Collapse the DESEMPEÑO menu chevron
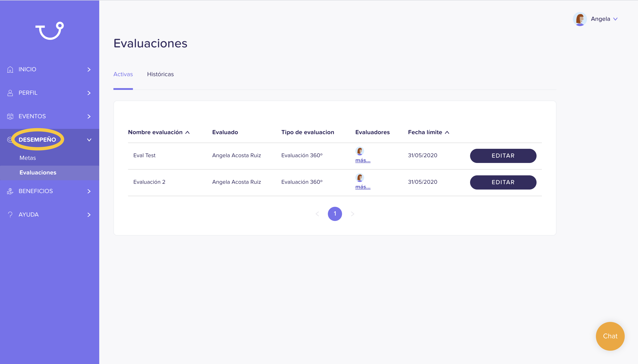 click(x=89, y=140)
